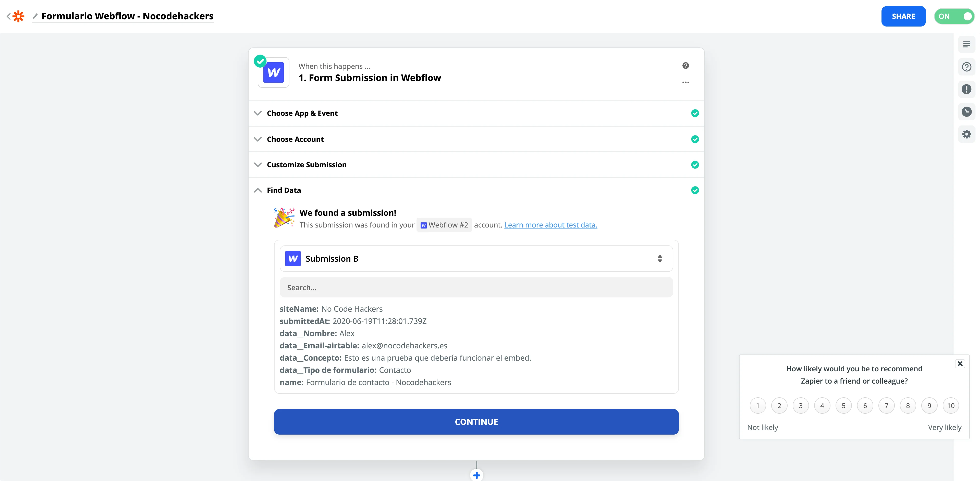Open the three-dot step options menu
980x481 pixels.
(685, 83)
